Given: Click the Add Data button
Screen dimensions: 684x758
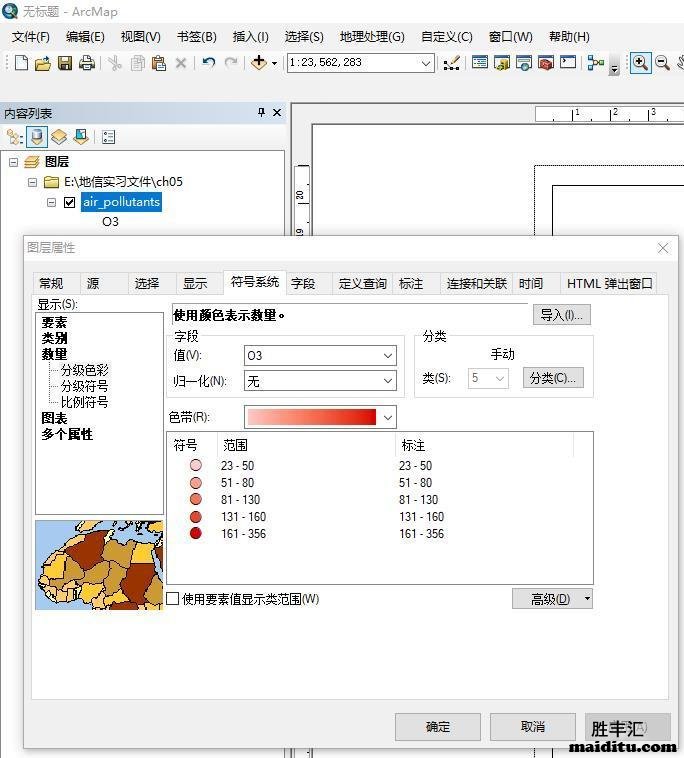Looking at the screenshot, I should pos(259,63).
